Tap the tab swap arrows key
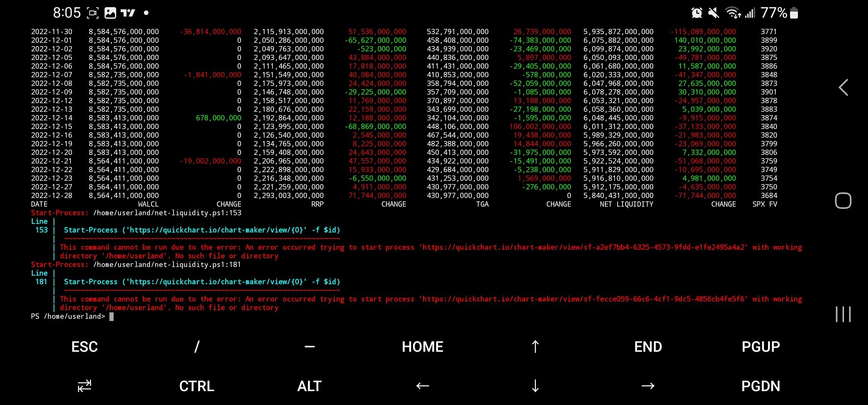868x405 pixels. [x=84, y=386]
